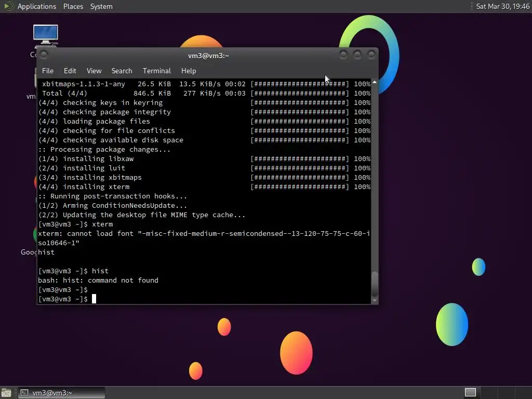Click the terminal window menu button at title bar left
This screenshot has height=399, width=532.
pos(44,54)
